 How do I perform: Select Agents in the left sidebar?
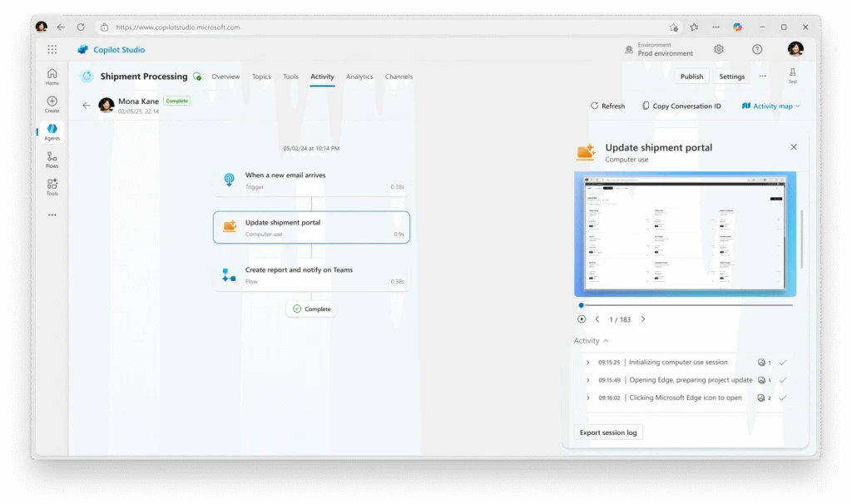[x=51, y=131]
